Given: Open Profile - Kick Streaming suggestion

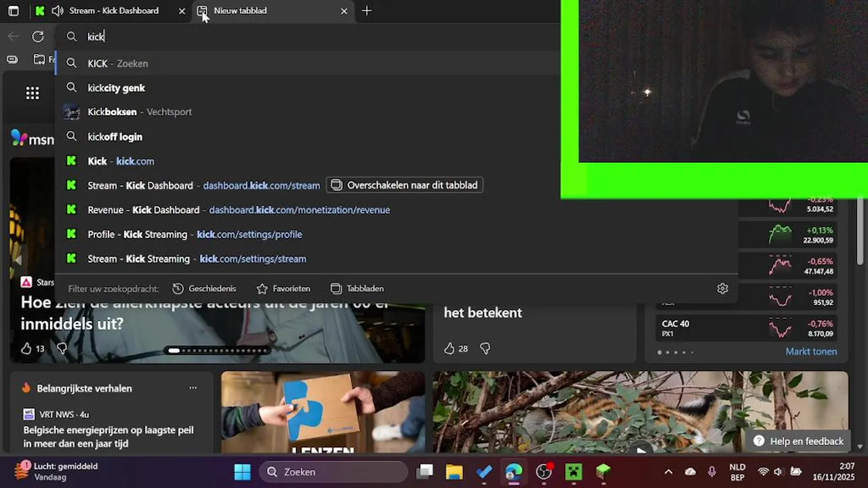Looking at the screenshot, I should [x=397, y=234].
